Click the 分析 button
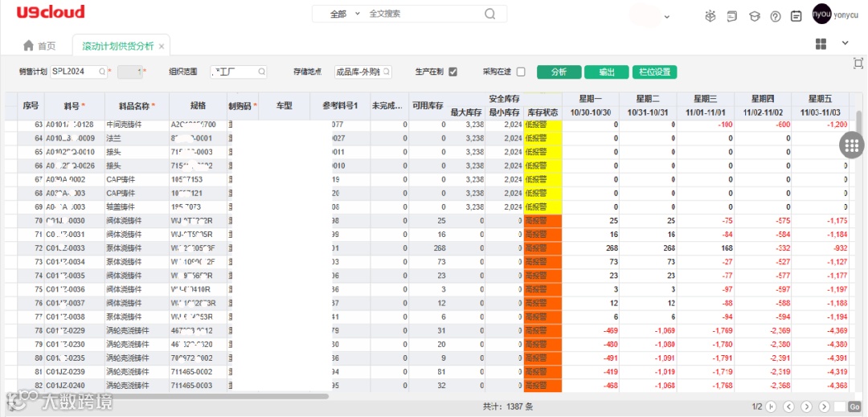The image size is (868, 417). (559, 72)
